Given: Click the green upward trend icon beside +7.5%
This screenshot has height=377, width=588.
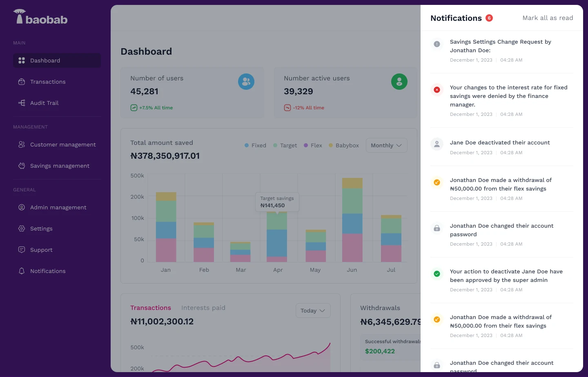Looking at the screenshot, I should coord(134,108).
